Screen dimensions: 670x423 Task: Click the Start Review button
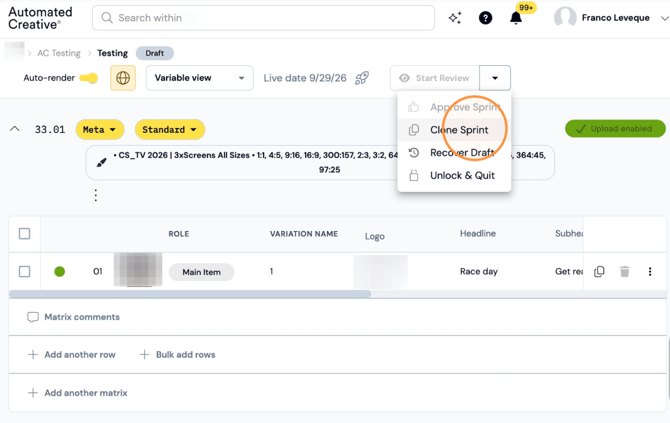click(435, 78)
